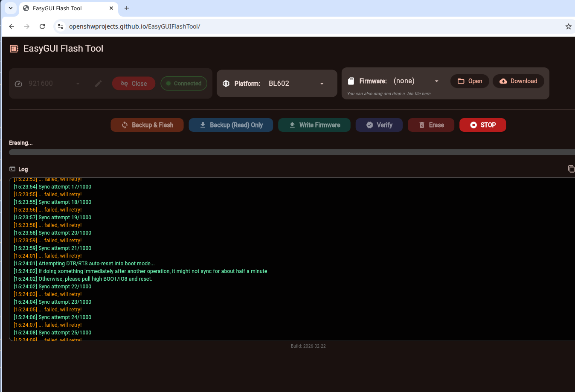Viewport: 575px width, 392px height.
Task: Select the EasyGUI Flash Tool browser tab
Action: point(69,9)
